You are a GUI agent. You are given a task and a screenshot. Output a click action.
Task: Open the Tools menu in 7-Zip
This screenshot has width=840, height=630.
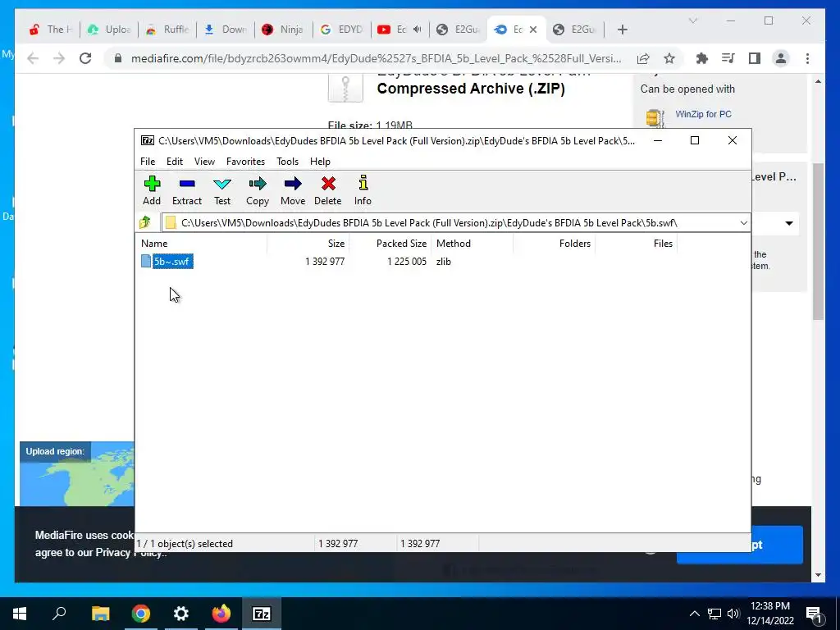[x=287, y=162]
